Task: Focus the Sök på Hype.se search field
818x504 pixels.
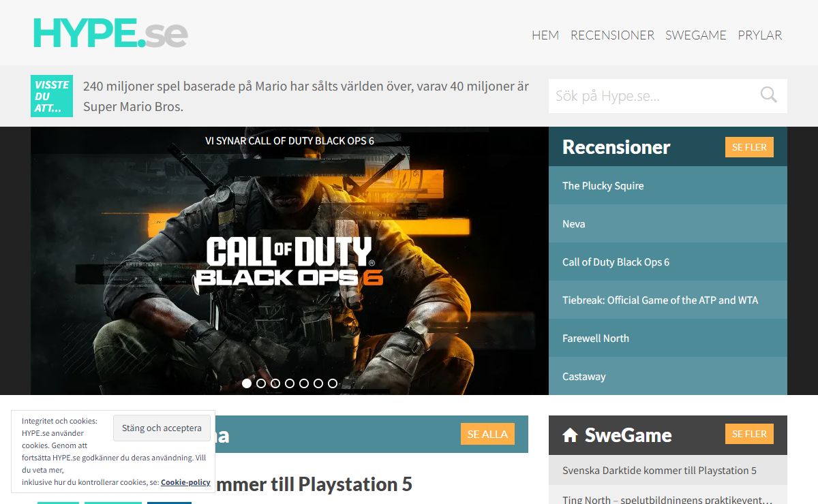Action: [668, 96]
